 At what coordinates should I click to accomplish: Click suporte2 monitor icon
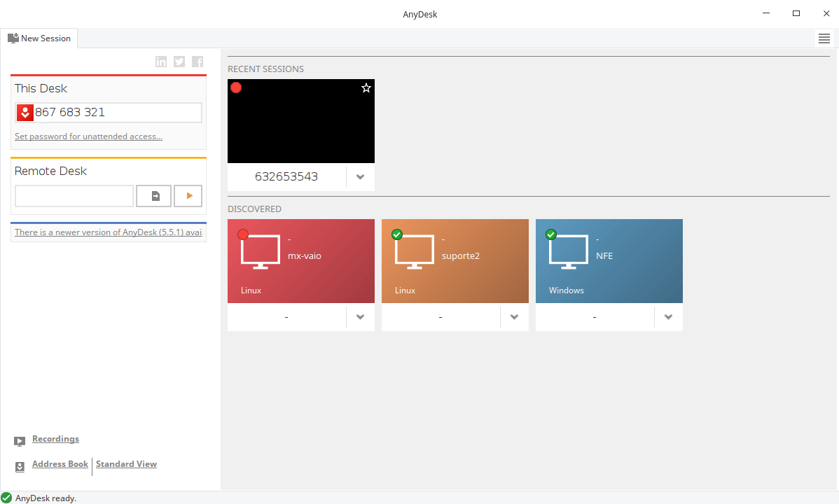point(414,251)
